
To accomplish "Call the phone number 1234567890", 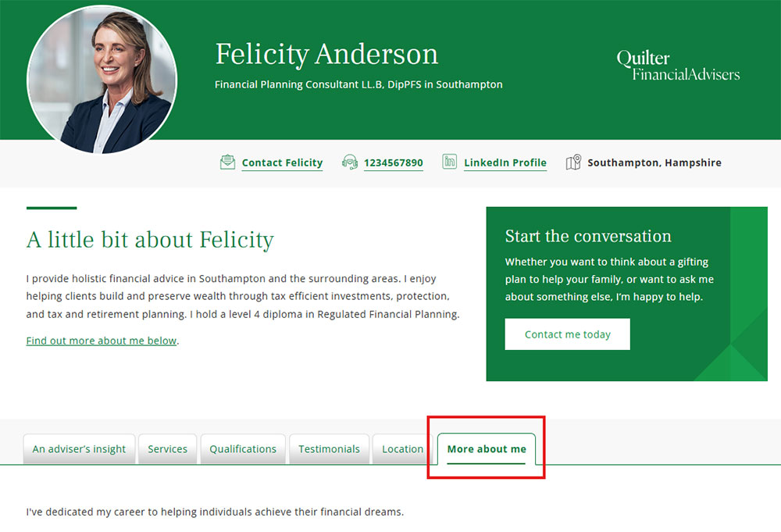I will point(393,162).
